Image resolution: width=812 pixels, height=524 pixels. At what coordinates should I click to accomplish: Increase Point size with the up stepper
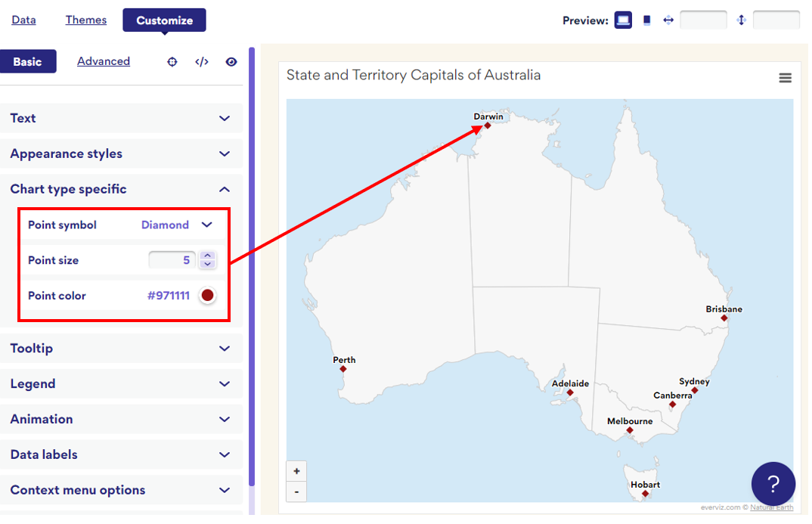click(208, 256)
